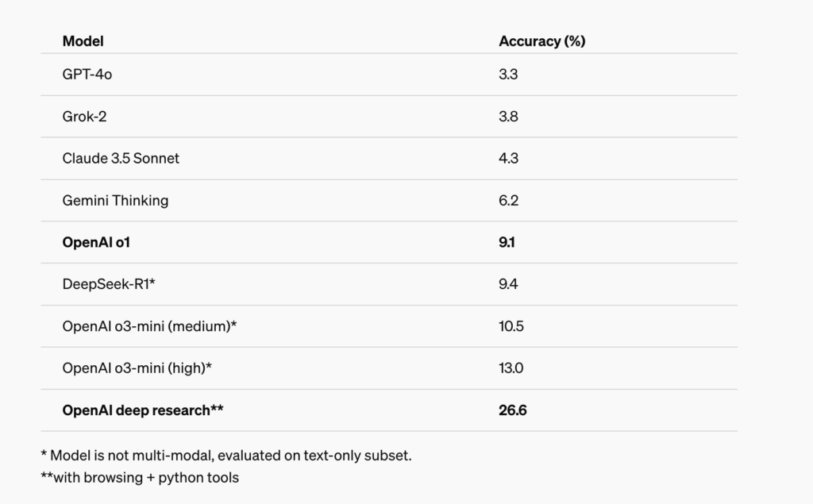This screenshot has width=813, height=504.
Task: Click the 3.8 accuracy value
Action: point(508,117)
